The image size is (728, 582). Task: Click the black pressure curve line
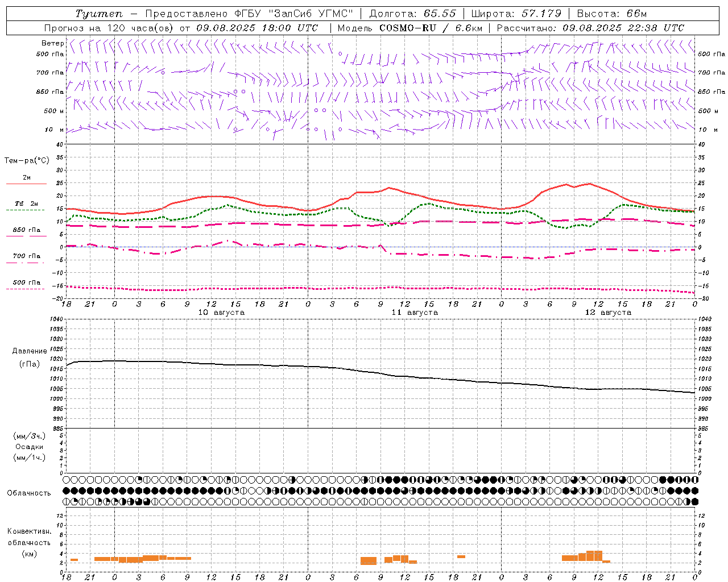click(x=381, y=373)
